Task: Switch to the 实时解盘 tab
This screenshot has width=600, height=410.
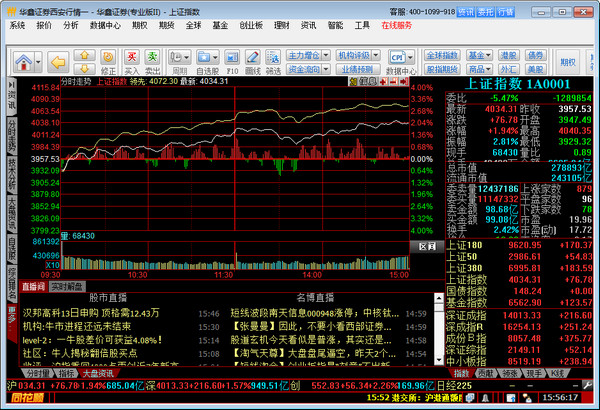Action: (x=67, y=286)
